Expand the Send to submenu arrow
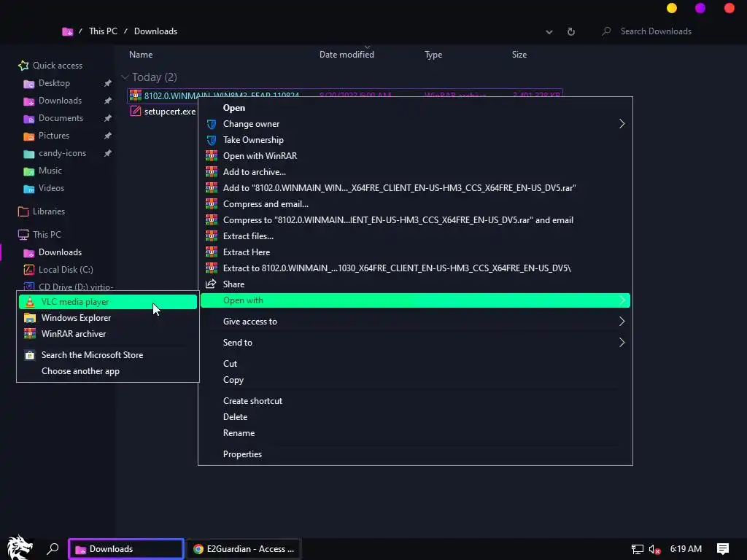The width and height of the screenshot is (747, 560). (622, 343)
